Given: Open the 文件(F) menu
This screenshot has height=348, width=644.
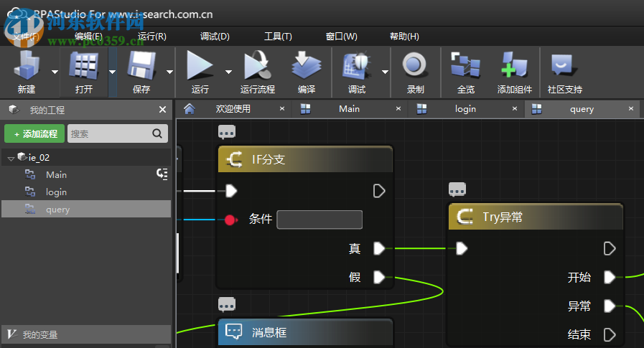Looking at the screenshot, I should coord(27,37).
